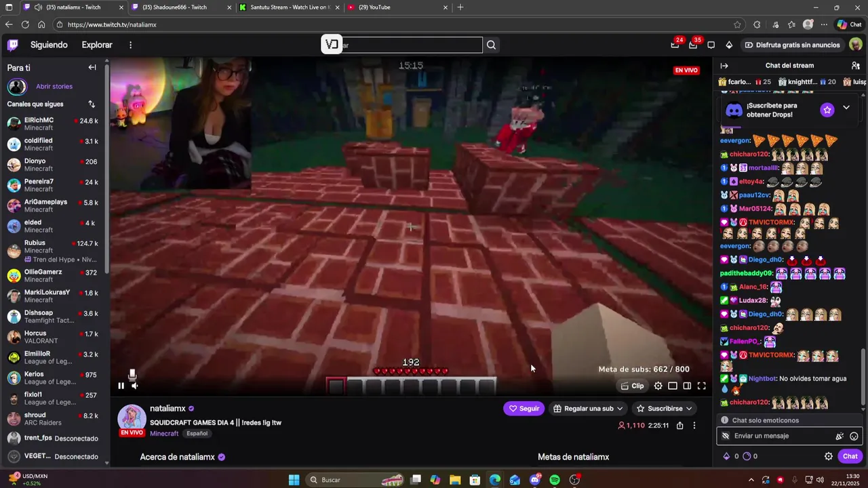Screen dimensions: 868x488
Task: Follow nataliamx with Seguir button
Action: tap(524, 409)
